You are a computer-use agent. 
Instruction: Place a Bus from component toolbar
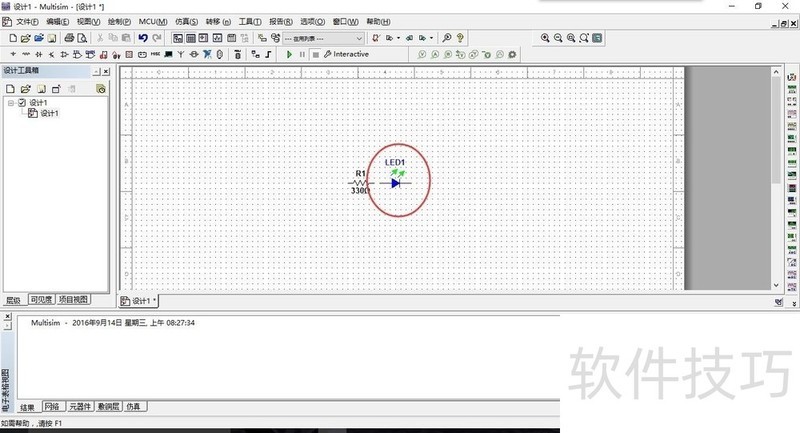pyautogui.click(x=268, y=54)
